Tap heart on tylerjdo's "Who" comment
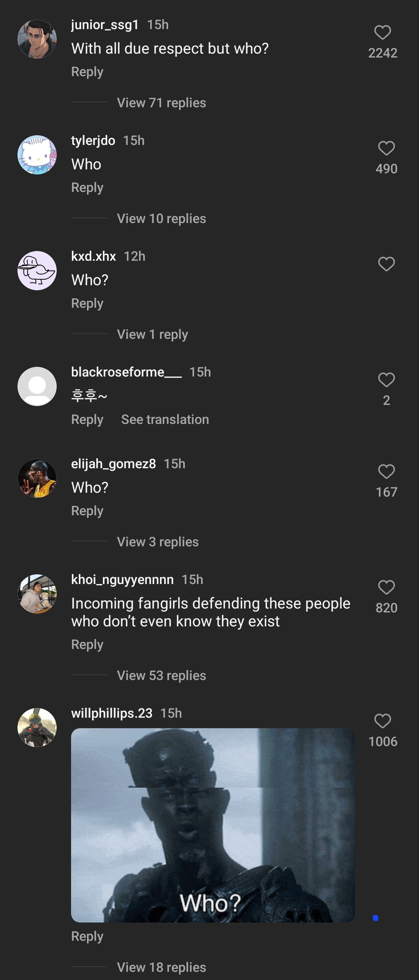419x980 pixels. 386,148
